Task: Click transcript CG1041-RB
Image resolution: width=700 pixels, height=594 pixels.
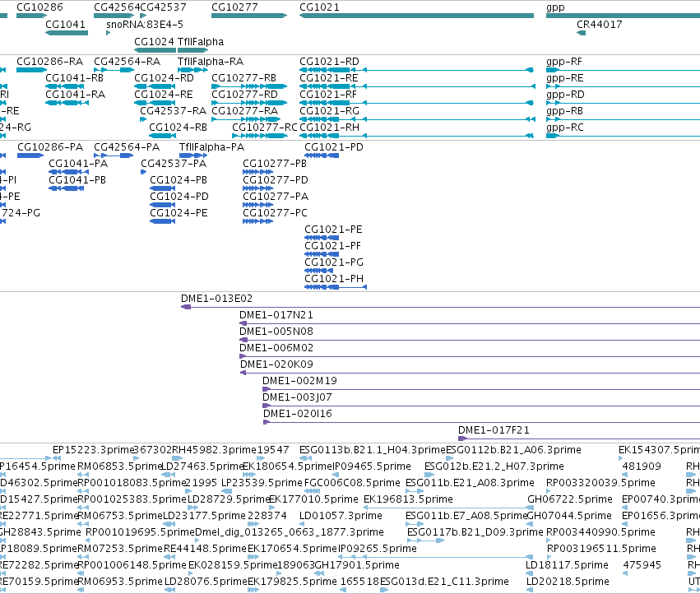Action: tap(74, 78)
